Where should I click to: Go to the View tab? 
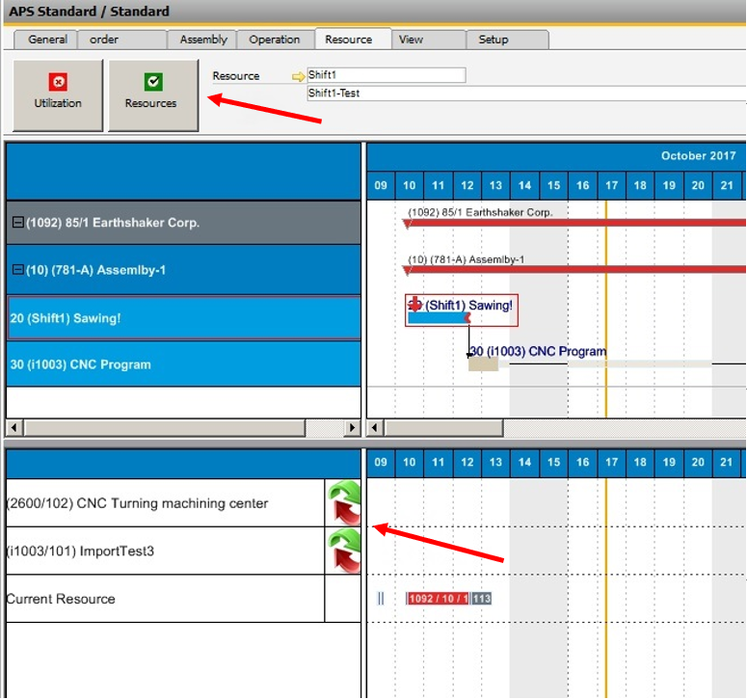(411, 40)
